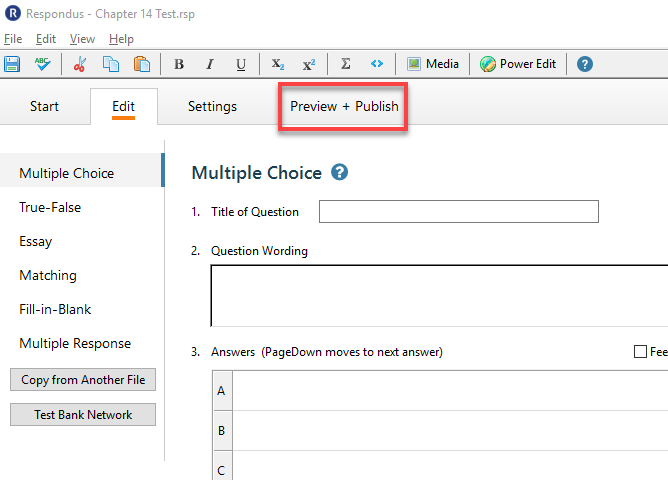Toggle Italic formatting

(210, 64)
